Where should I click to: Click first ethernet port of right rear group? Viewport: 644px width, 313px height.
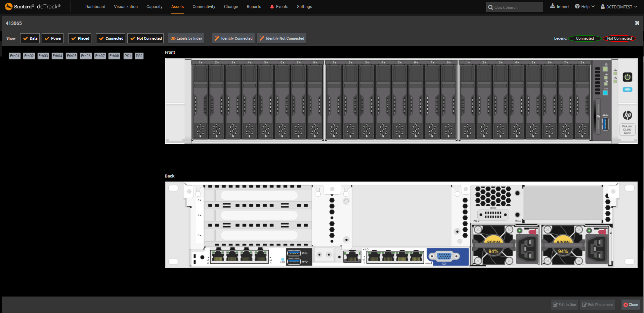click(x=374, y=256)
